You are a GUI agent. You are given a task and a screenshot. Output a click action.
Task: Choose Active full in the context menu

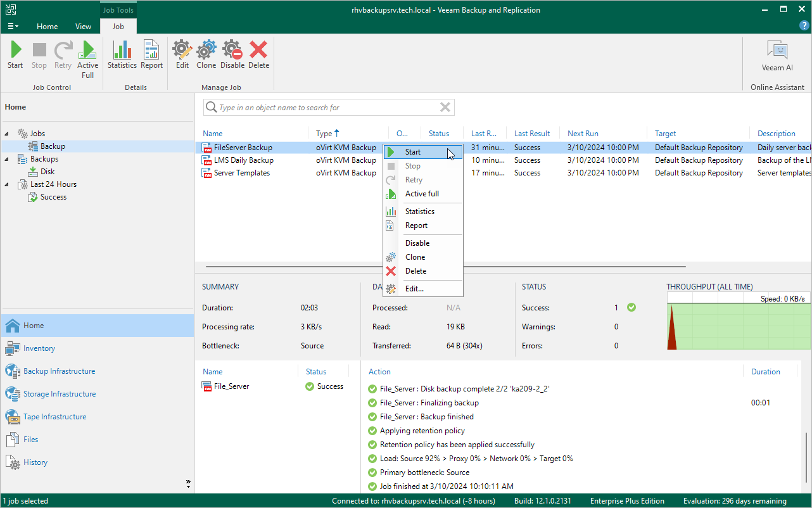[423, 194]
